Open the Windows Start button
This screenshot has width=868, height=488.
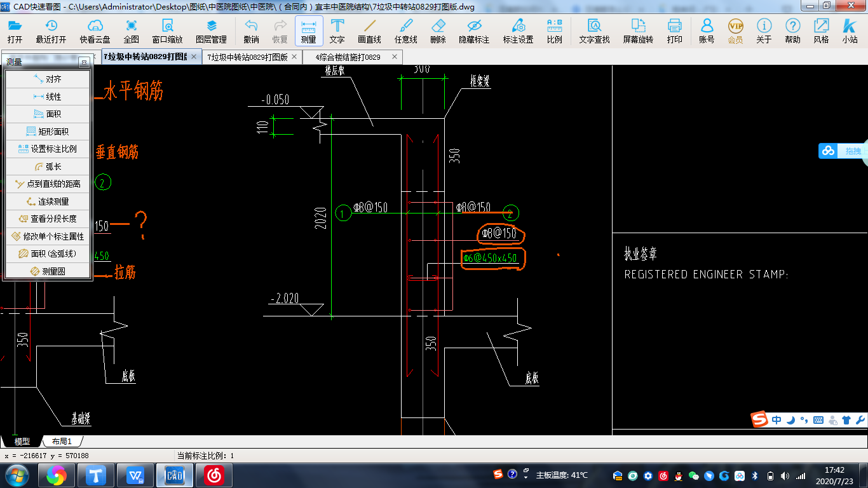[x=17, y=475]
